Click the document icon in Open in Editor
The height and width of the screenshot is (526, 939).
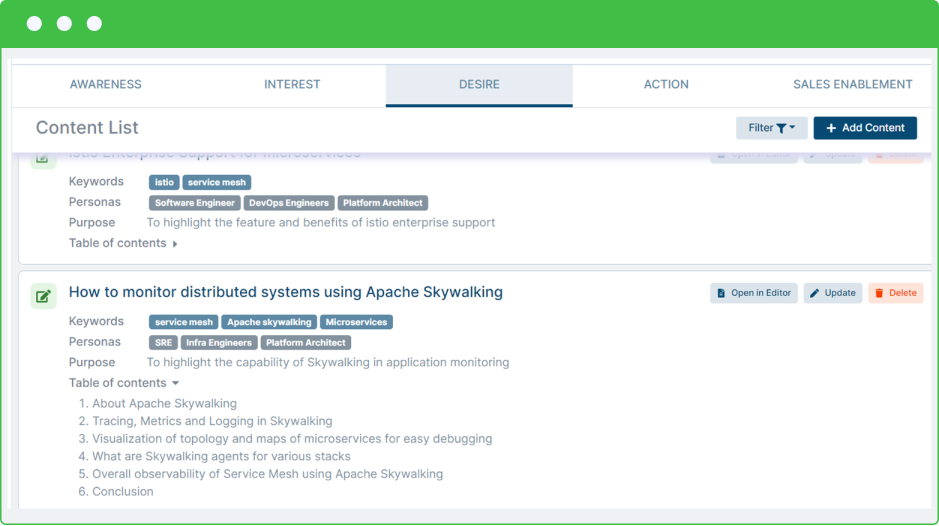click(x=721, y=293)
